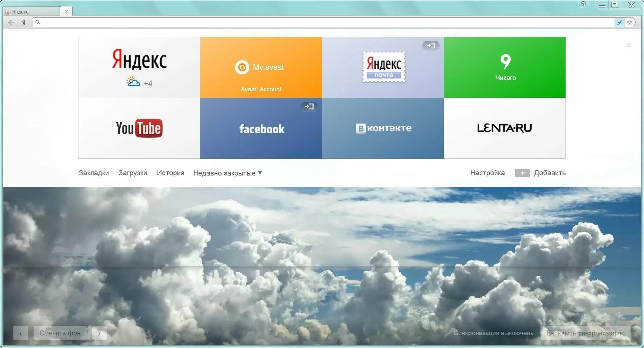Click the weather icon on Яндекс tile
Screen dimensions: 644x348
coord(133,82)
